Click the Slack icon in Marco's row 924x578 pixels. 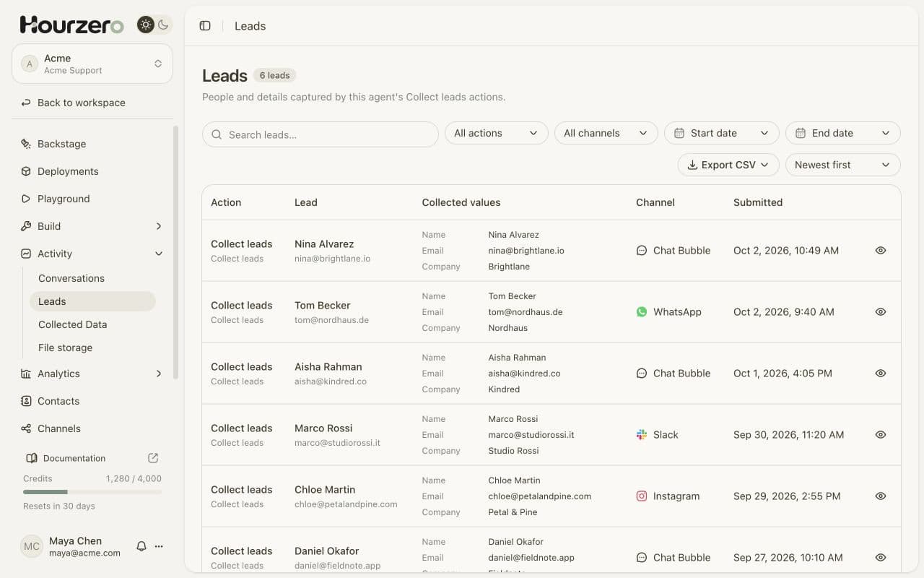642,435
